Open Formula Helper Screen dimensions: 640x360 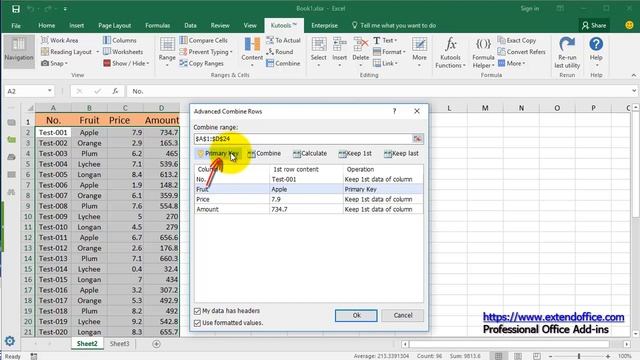coord(483,52)
